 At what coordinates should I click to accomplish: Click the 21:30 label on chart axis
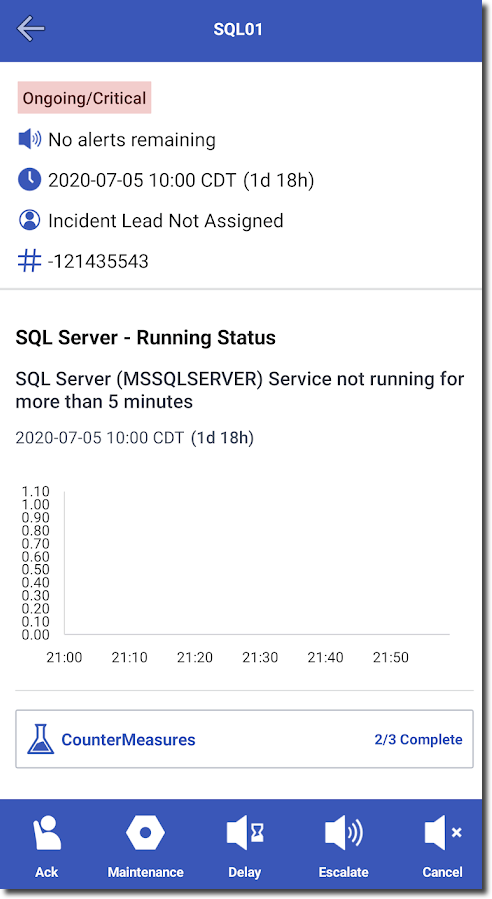click(x=260, y=657)
